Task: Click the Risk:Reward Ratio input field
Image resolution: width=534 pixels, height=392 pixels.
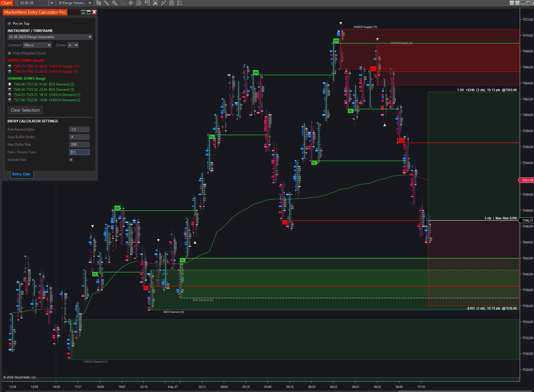Action: tap(79, 129)
